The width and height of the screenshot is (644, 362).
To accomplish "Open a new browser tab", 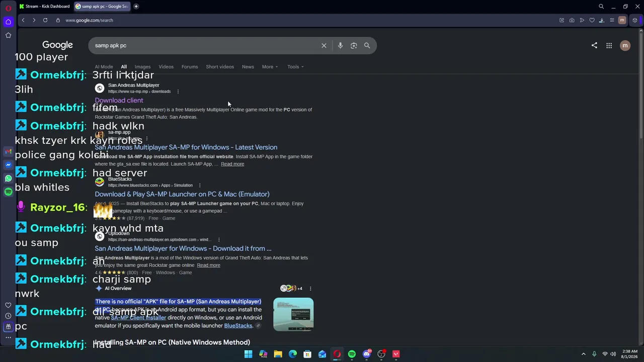I will tap(136, 7).
